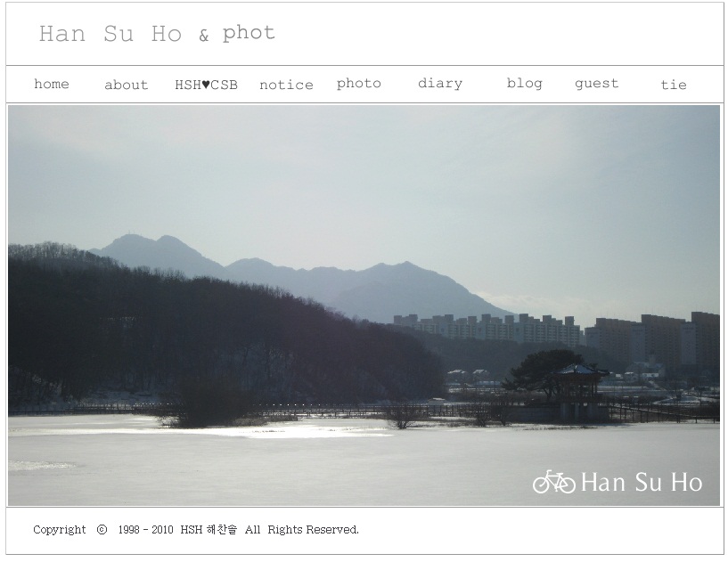Click the Han Su Ho & phot site title
This screenshot has width=728, height=562.
click(157, 34)
